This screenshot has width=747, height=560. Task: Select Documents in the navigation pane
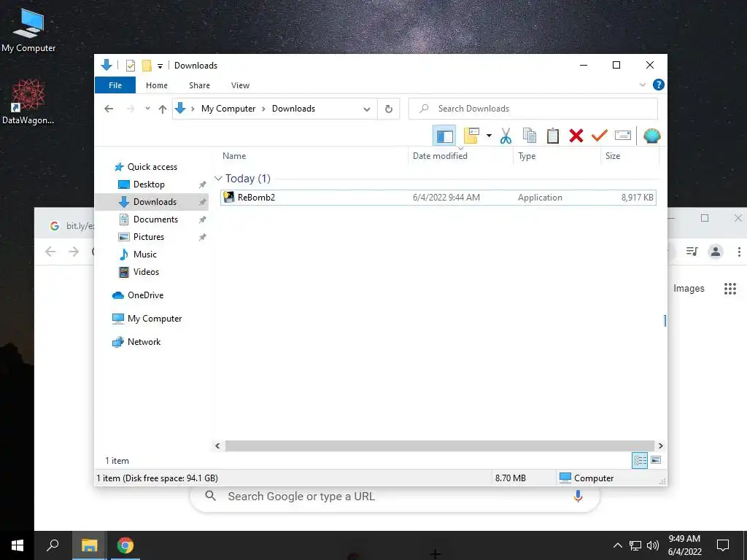pos(155,219)
